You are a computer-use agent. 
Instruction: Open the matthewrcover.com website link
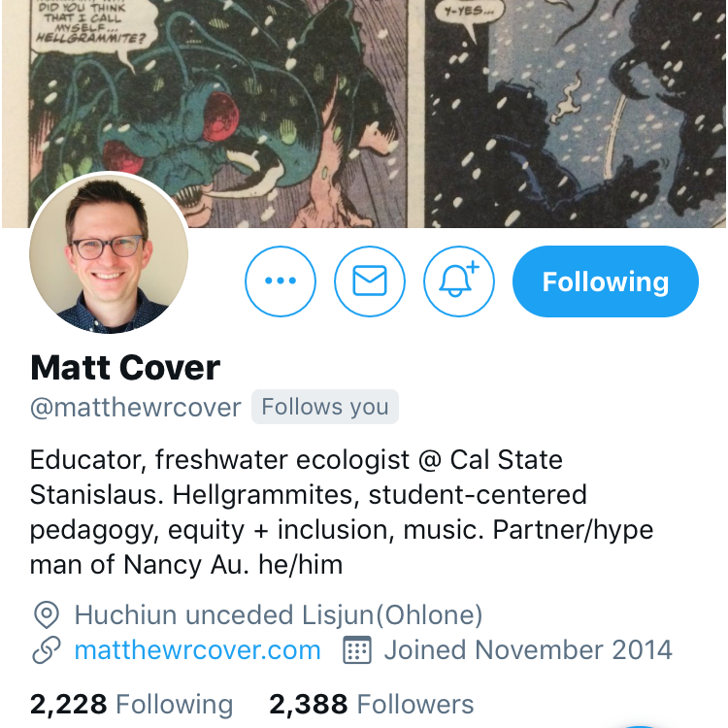(198, 650)
